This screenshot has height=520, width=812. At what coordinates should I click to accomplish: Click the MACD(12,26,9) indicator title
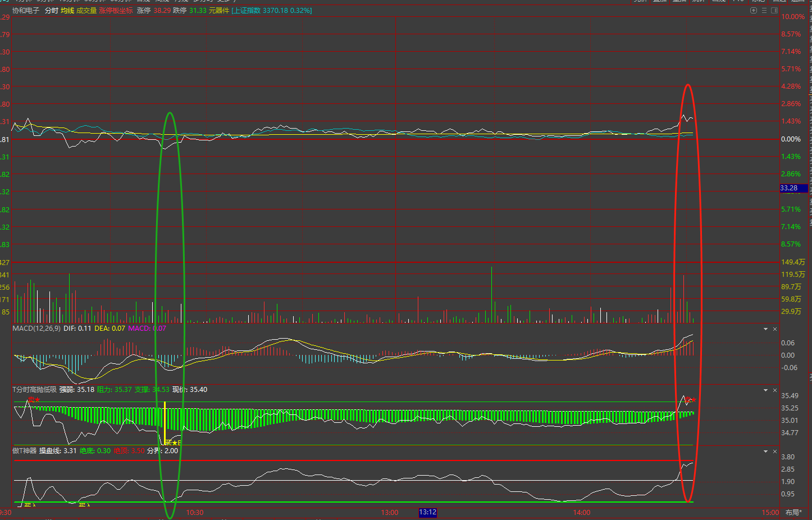(x=37, y=328)
